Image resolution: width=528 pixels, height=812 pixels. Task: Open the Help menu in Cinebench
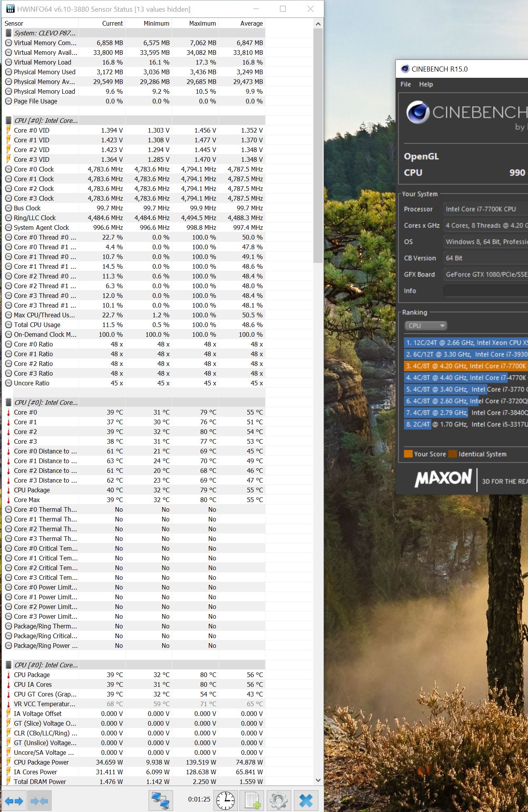click(426, 84)
